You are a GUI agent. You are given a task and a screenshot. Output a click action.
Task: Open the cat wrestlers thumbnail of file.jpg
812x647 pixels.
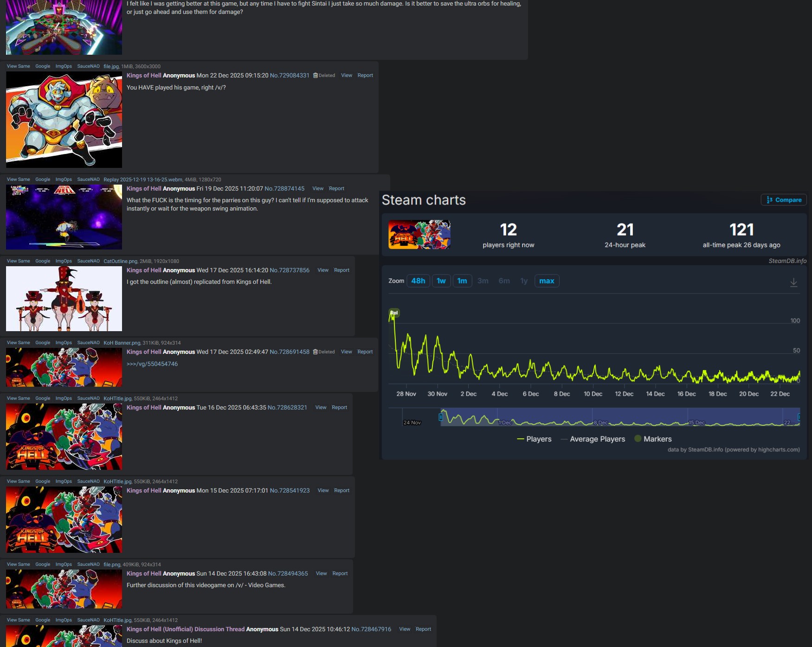[x=64, y=120]
